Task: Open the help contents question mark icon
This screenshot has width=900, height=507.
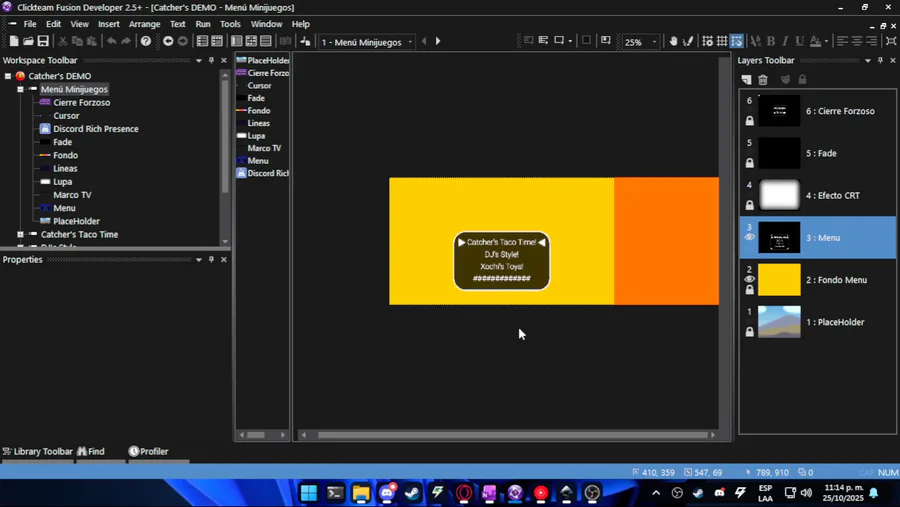Action: pyautogui.click(x=146, y=41)
